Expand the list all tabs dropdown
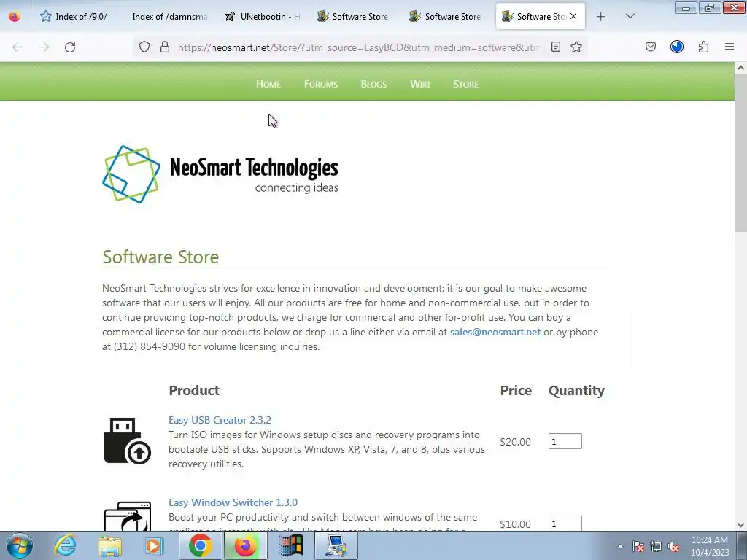The height and width of the screenshot is (560, 747). pyautogui.click(x=630, y=17)
